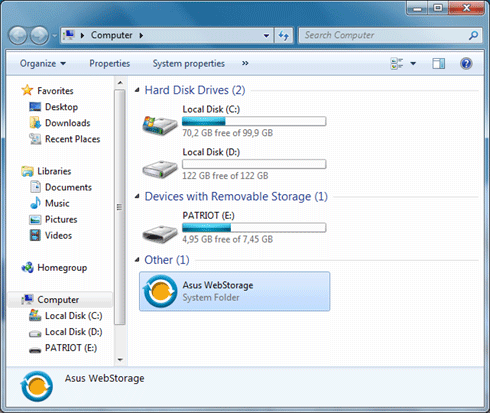
Task: Click the '70,2 GB free of 99,9 GB' text
Action: [227, 133]
